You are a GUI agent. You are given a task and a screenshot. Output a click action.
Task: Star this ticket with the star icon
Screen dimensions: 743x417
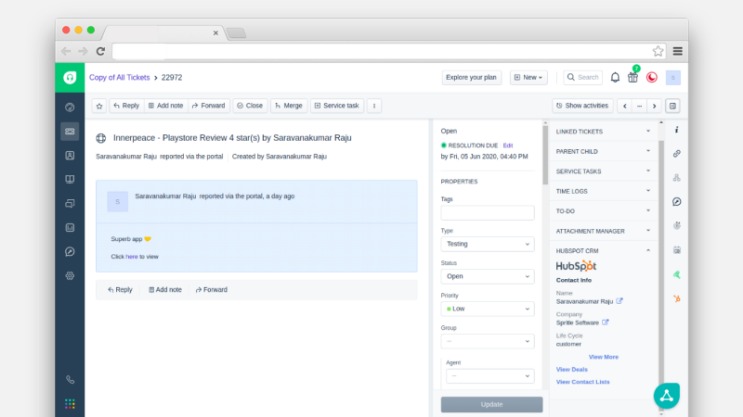99,105
